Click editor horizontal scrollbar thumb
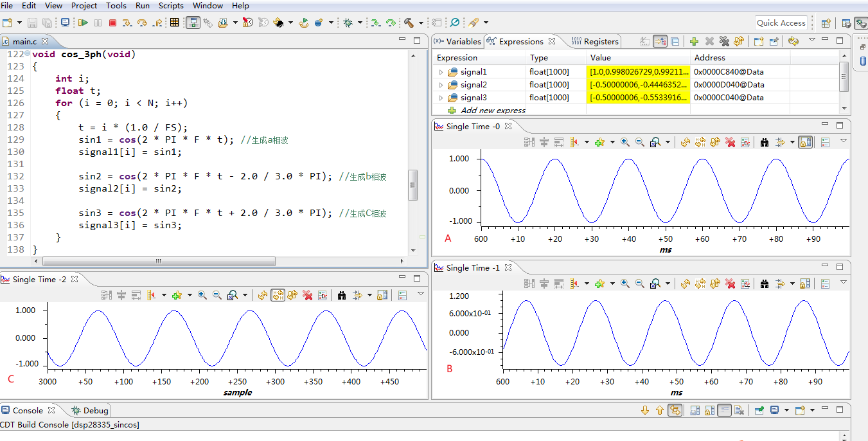 pos(158,262)
